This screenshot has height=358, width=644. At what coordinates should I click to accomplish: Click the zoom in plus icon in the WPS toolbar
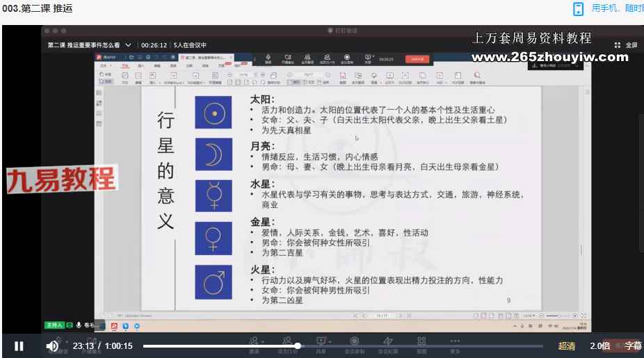click(263, 74)
